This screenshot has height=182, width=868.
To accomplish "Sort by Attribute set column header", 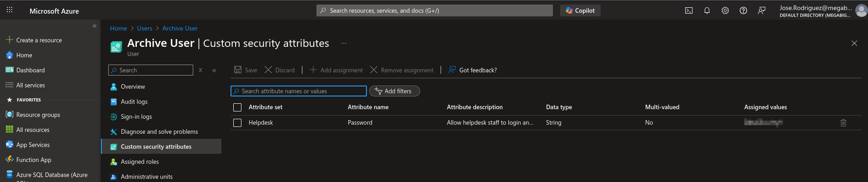I will coord(266,107).
